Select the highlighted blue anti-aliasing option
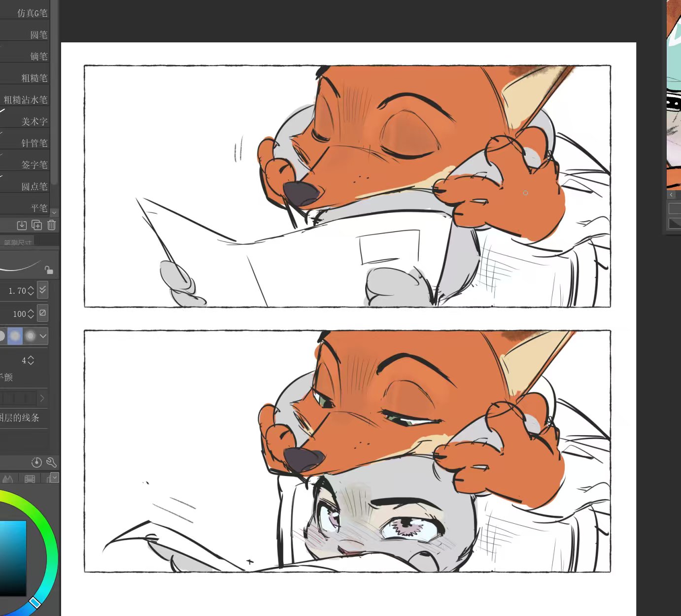Image resolution: width=681 pixels, height=616 pixels. point(15,336)
